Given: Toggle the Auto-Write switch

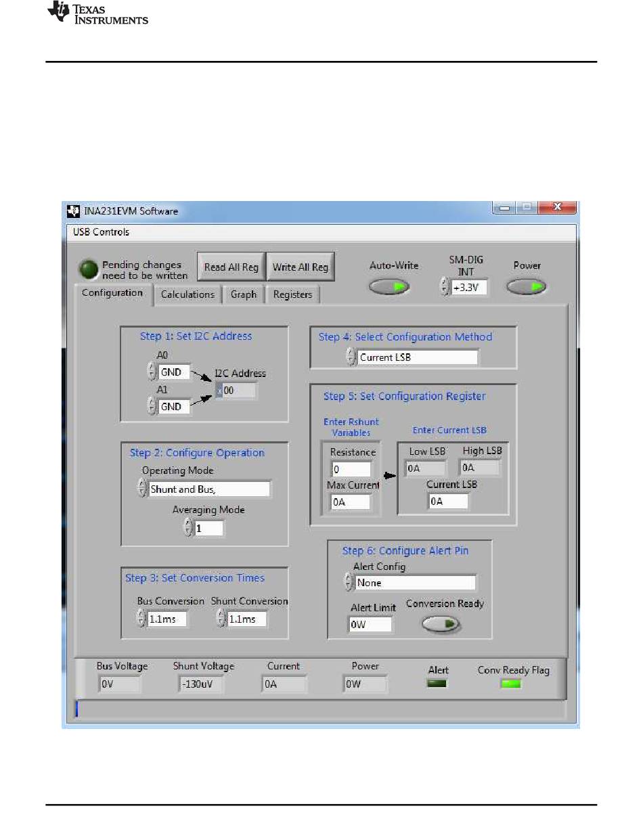Looking at the screenshot, I should click(389, 288).
